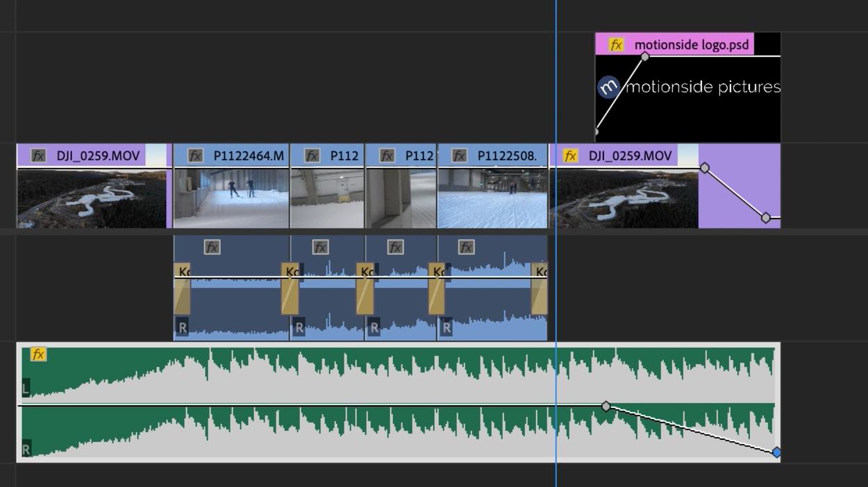Click yellow fx badge on second DJI_0259.MOV clip

pyautogui.click(x=570, y=156)
